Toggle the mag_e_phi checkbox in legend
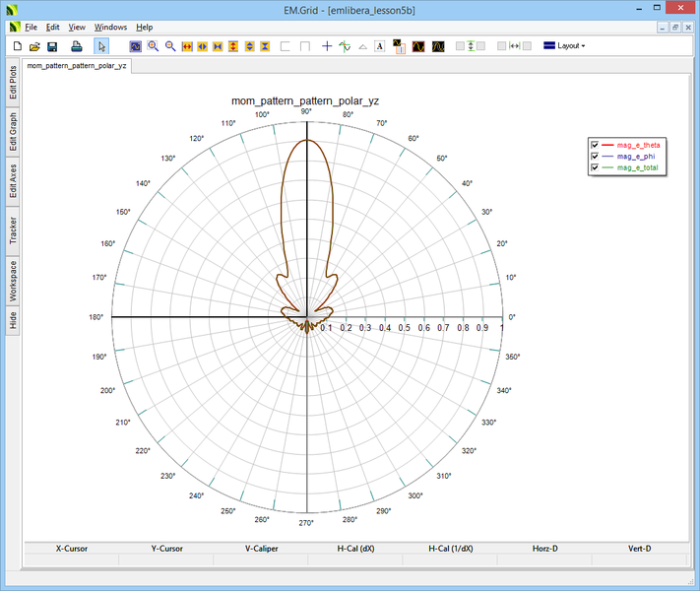 (595, 157)
